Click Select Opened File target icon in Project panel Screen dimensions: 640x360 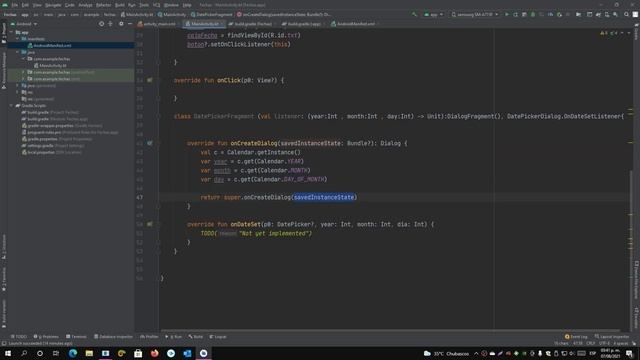tap(101, 24)
